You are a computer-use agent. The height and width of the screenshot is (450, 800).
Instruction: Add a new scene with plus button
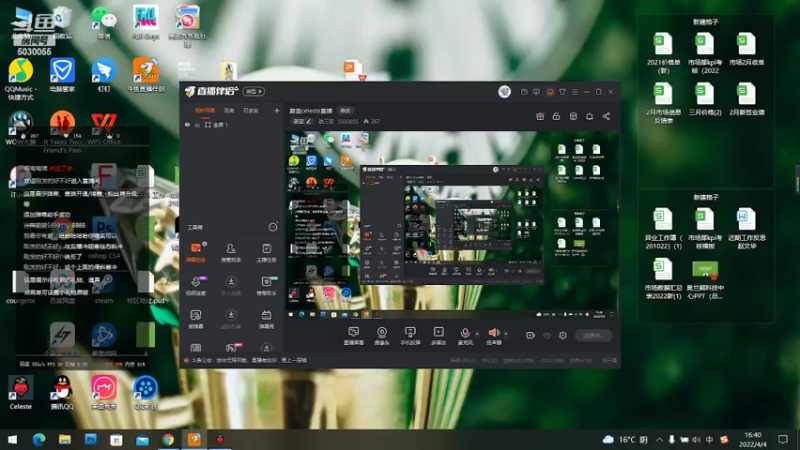click(277, 110)
